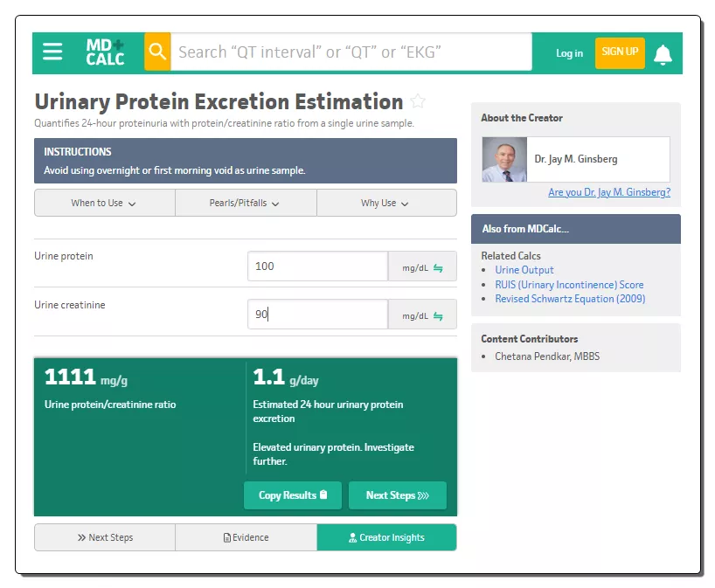Select the 1.1 g/day result
This screenshot has height=588, width=715.
(x=286, y=377)
